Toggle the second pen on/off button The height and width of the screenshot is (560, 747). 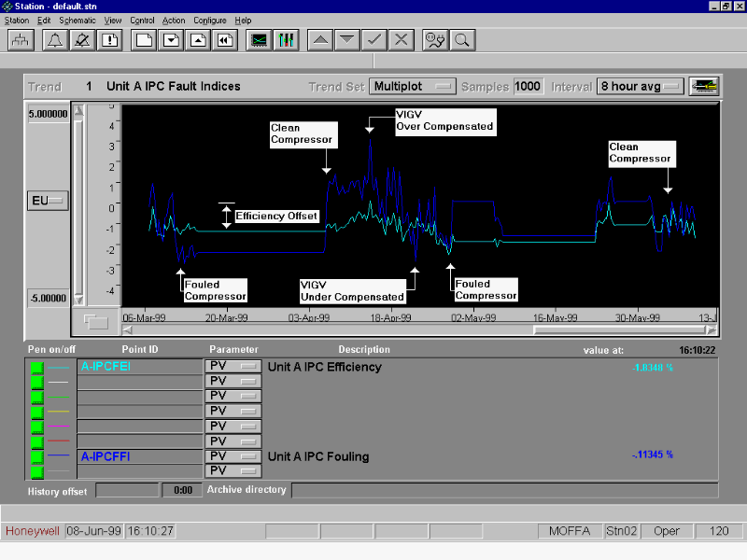click(37, 382)
